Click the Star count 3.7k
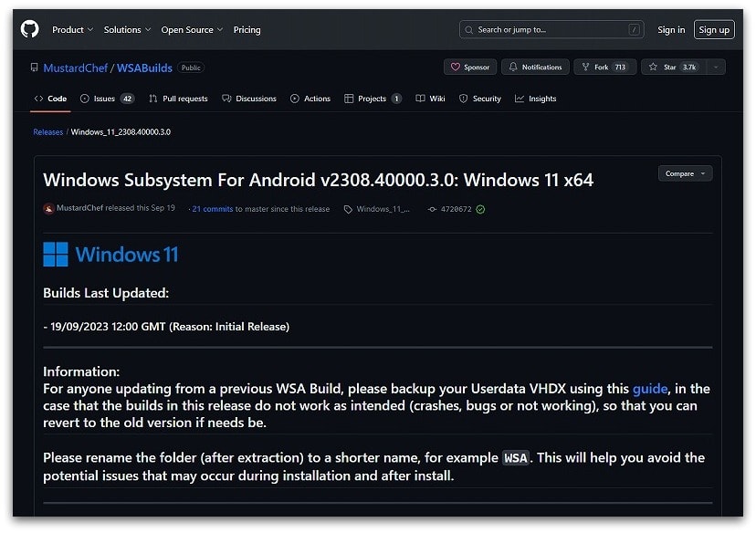The width and height of the screenshot is (756, 533). click(x=689, y=67)
